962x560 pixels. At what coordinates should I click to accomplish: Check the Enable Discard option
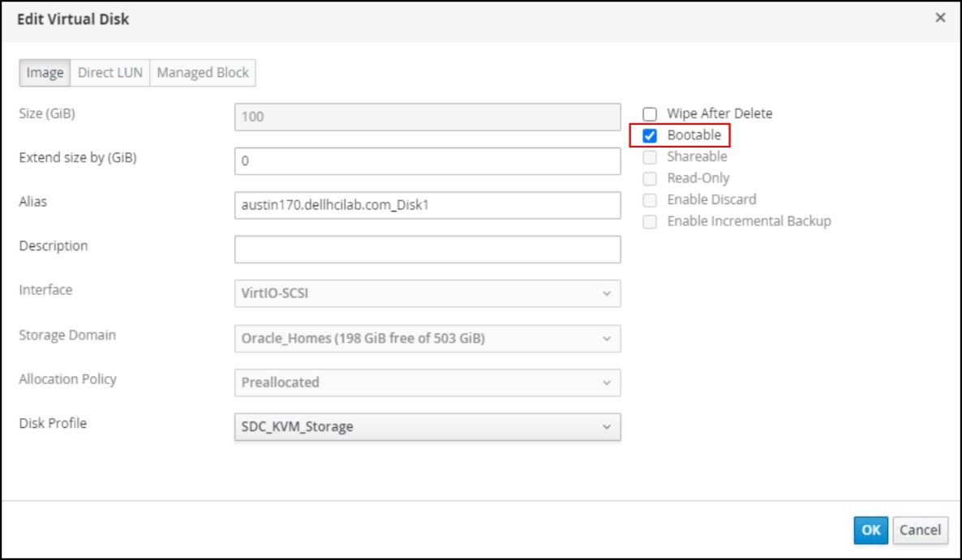(650, 200)
